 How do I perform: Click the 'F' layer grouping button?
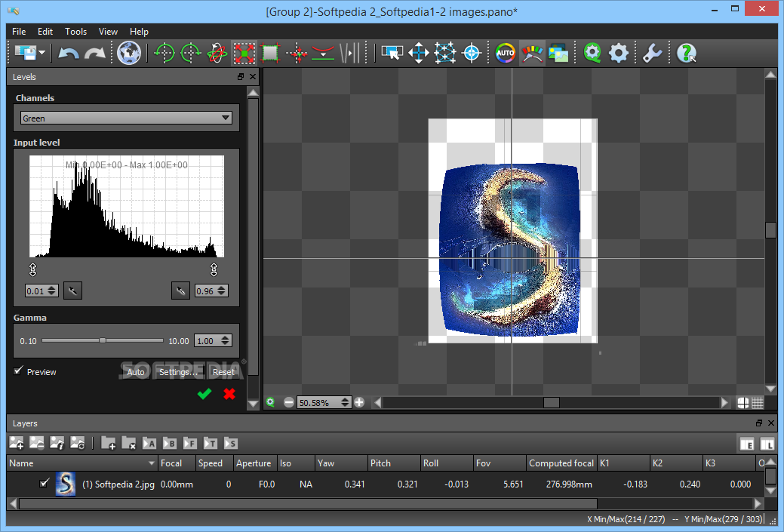(190, 443)
